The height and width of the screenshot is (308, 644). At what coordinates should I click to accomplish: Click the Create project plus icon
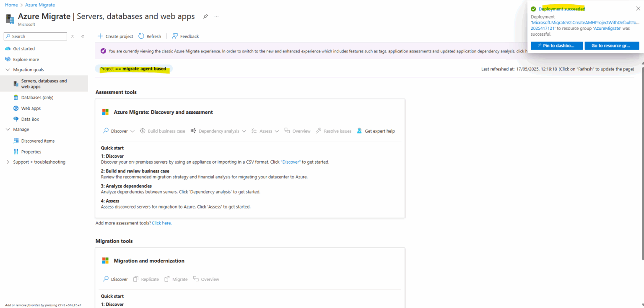[x=100, y=36]
